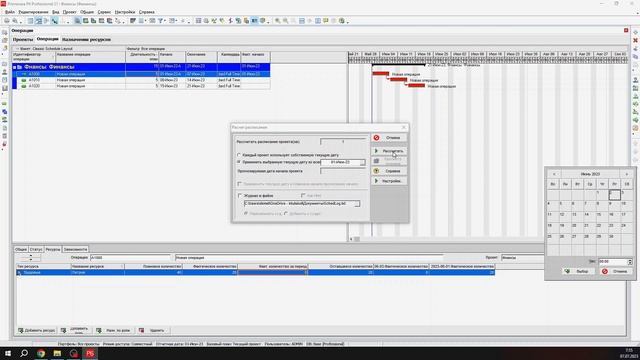Click the yellow help icon beside Справка
This screenshot has width=640, height=360.
[x=376, y=171]
